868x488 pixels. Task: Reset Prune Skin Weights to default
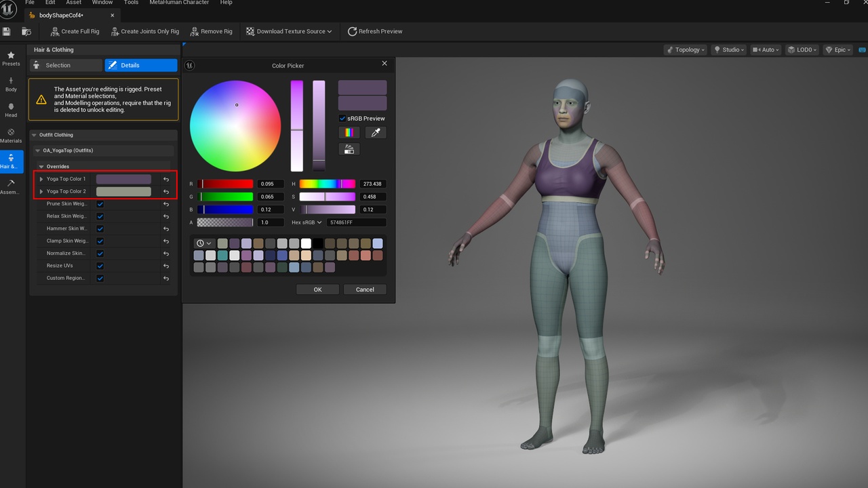[166, 204]
